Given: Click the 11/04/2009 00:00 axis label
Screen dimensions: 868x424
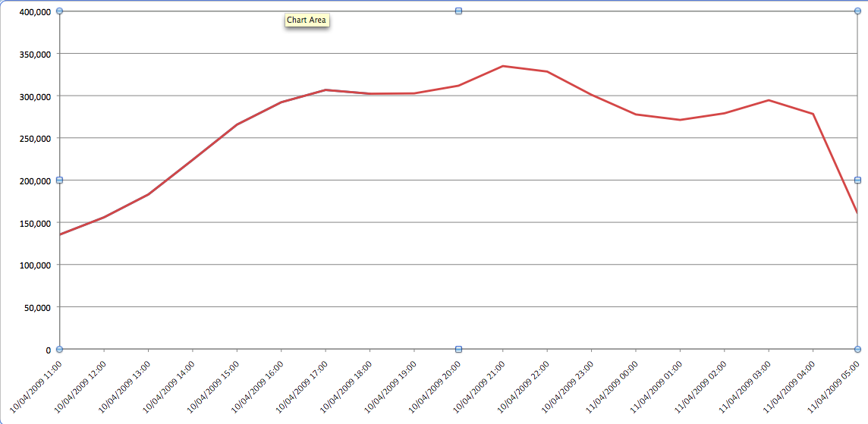Looking at the screenshot, I should click(x=612, y=386).
